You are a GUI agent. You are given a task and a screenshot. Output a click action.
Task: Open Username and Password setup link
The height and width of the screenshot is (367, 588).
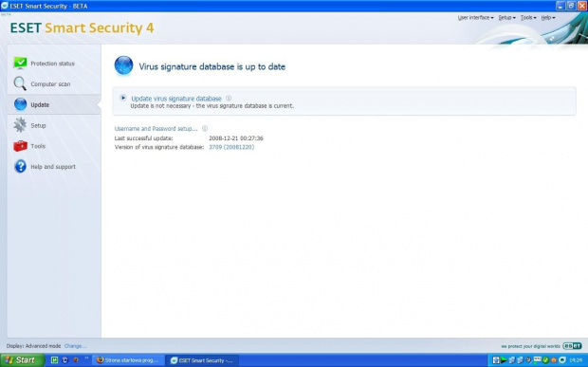pyautogui.click(x=156, y=129)
